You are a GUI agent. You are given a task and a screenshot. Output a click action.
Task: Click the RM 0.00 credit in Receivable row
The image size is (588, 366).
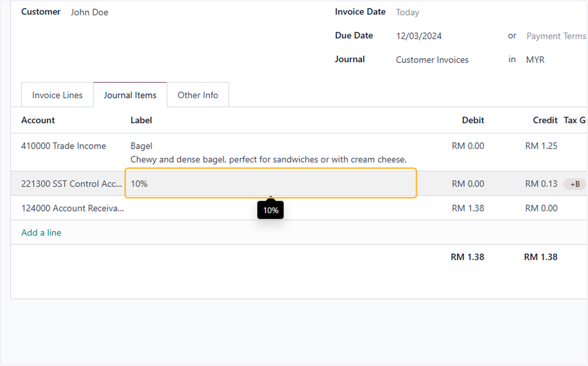pos(541,208)
